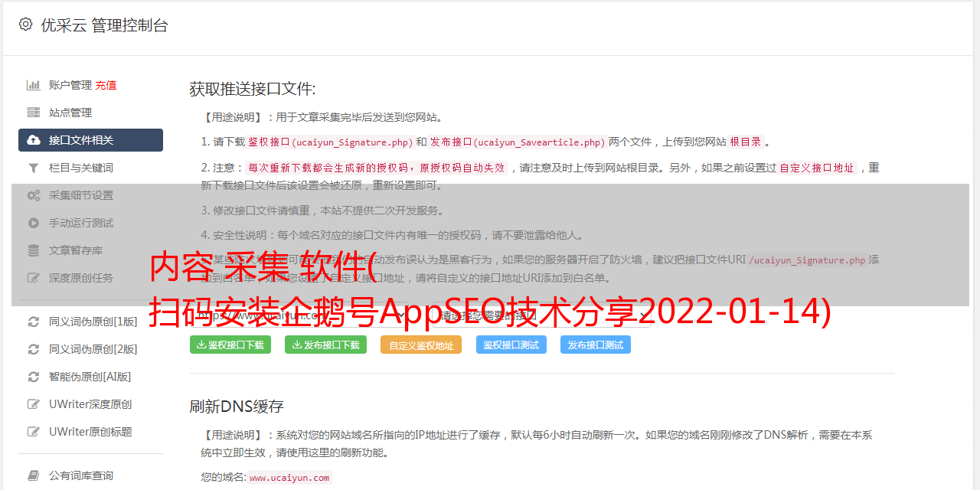Click the 刷新DNS缓存 heading

[237, 406]
